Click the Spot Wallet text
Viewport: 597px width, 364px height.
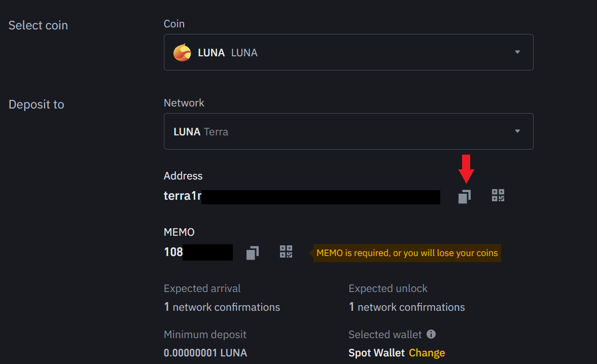[x=376, y=353]
